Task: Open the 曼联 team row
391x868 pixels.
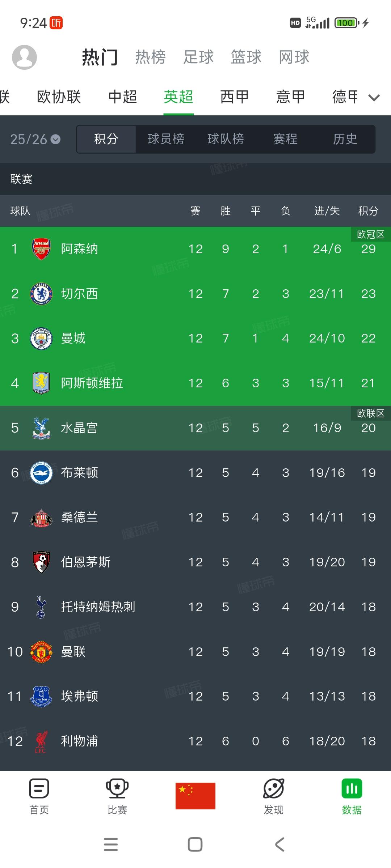Action: click(195, 652)
